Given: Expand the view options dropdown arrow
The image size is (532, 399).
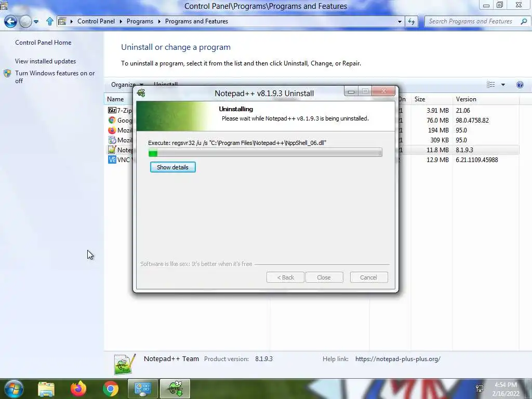Looking at the screenshot, I should click(x=503, y=85).
